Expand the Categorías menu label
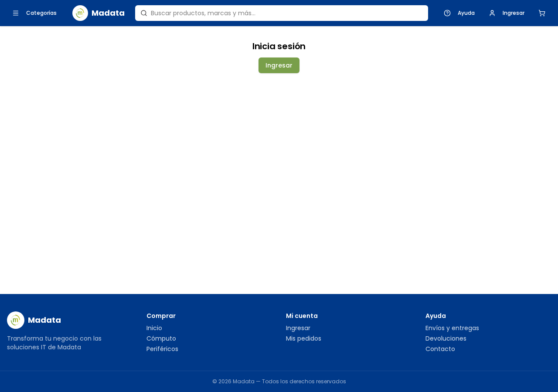 41,13
